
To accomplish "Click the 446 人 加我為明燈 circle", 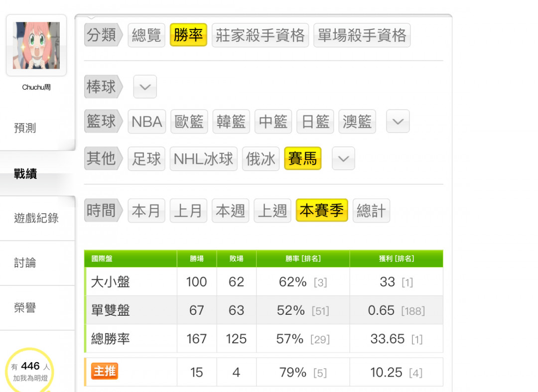I will tap(30, 371).
